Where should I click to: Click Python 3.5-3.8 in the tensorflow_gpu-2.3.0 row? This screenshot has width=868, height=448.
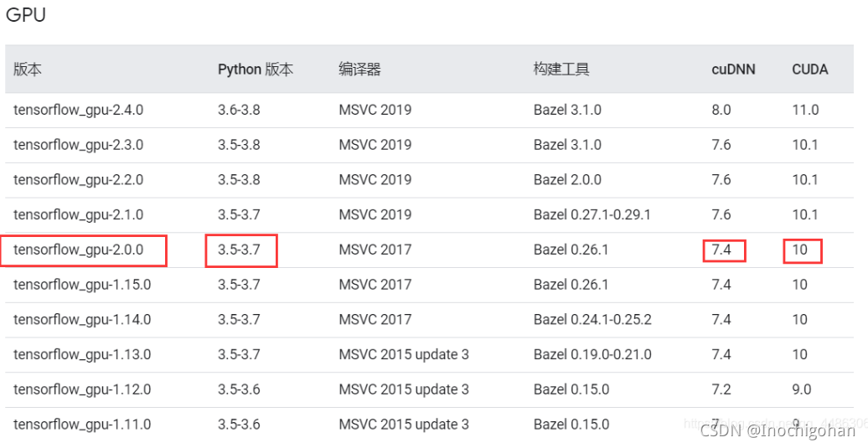239,145
